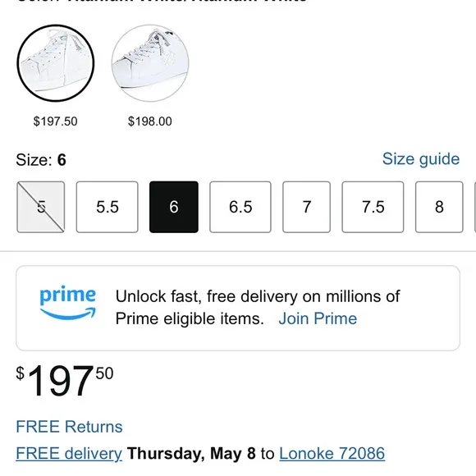This screenshot has width=476, height=476.
Task: Choose the unavailable size 5 option
Action: 41,207
